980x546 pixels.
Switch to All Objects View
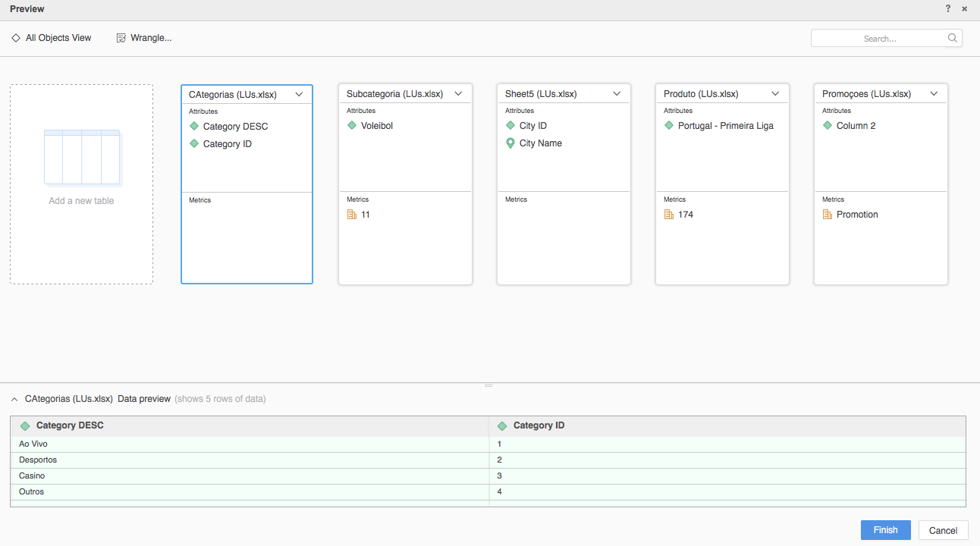click(52, 38)
